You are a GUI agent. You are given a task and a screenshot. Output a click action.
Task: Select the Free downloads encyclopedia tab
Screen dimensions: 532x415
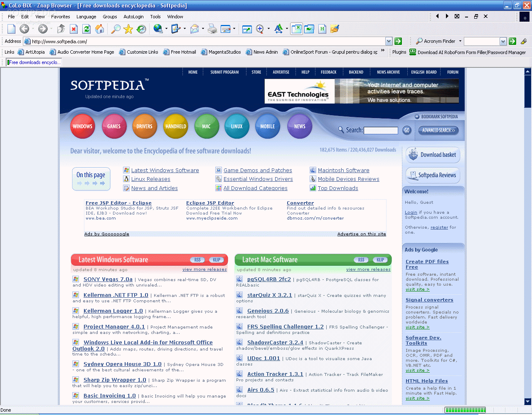34,62
